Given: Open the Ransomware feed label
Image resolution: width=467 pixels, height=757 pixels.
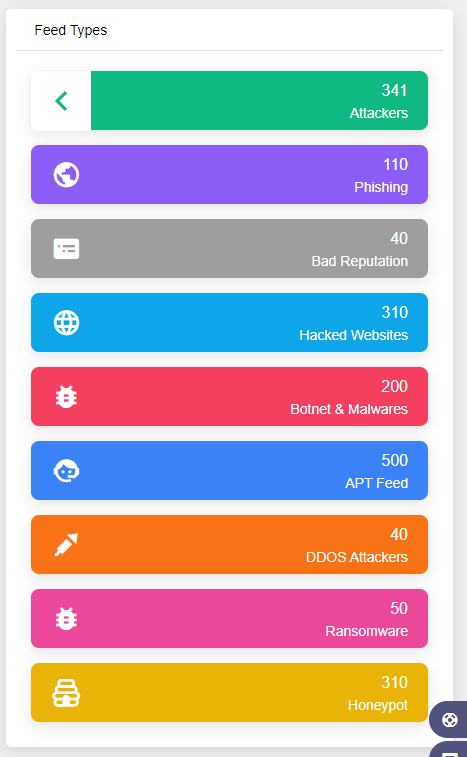Looking at the screenshot, I should 367,631.
